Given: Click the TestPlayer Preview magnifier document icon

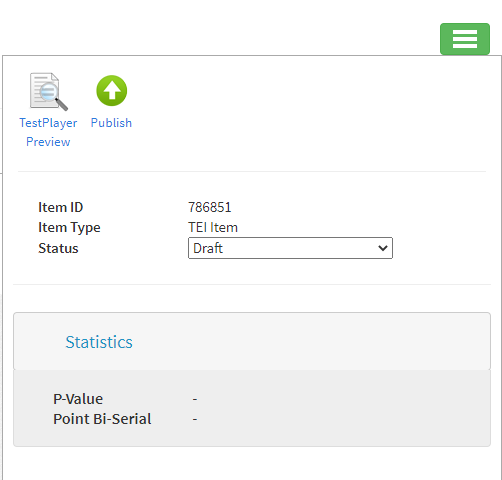Looking at the screenshot, I should pos(49,92).
